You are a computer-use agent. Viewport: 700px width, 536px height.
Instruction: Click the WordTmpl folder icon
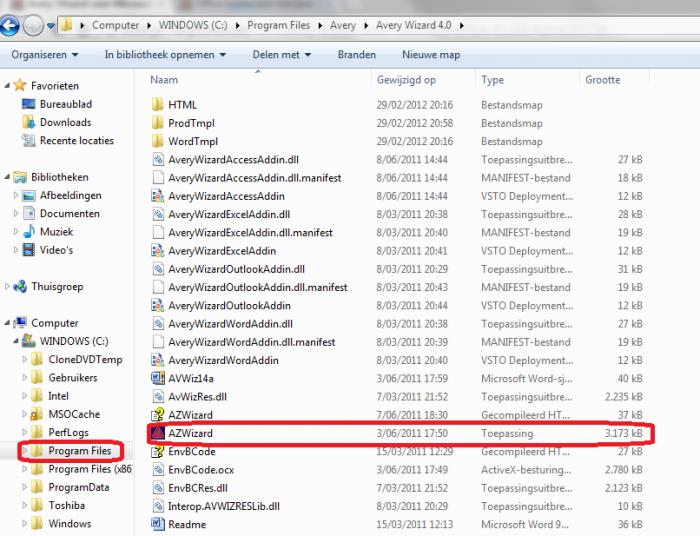pyautogui.click(x=157, y=141)
